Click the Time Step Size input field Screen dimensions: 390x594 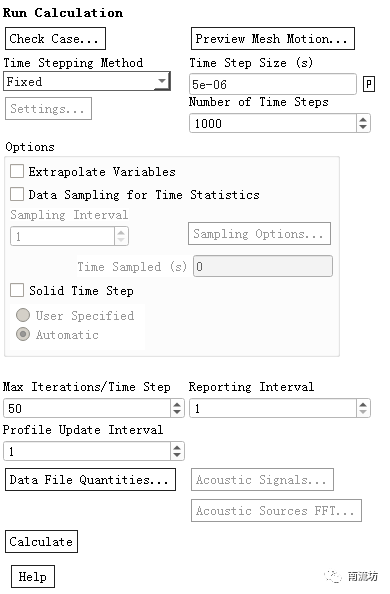coord(273,84)
